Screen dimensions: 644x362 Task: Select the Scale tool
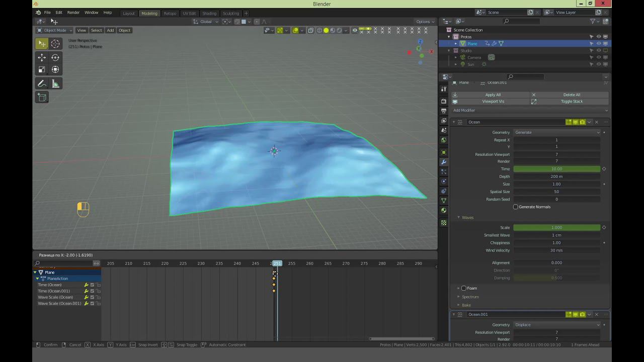coord(42,69)
